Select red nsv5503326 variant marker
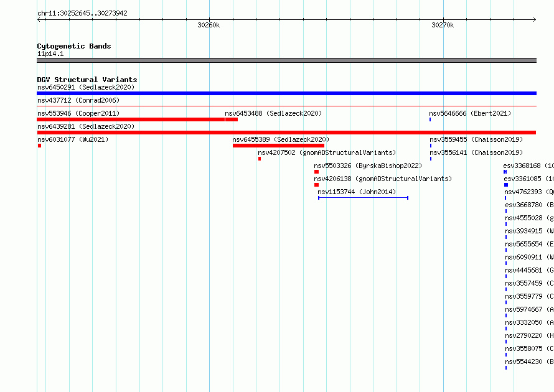Viewport: 554px width, 392px height. click(317, 172)
